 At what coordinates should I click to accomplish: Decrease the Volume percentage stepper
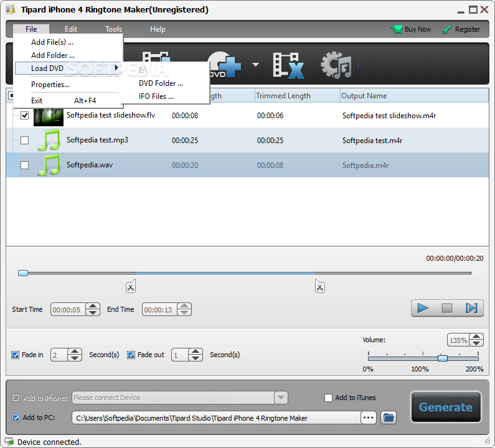tap(476, 343)
